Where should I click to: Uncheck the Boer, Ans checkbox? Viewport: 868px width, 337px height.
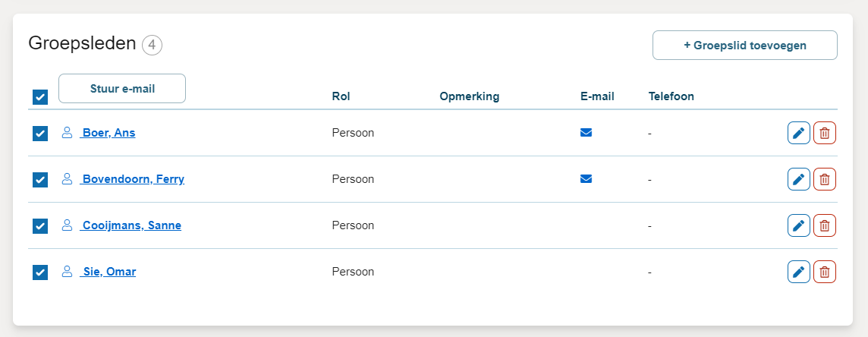point(40,134)
